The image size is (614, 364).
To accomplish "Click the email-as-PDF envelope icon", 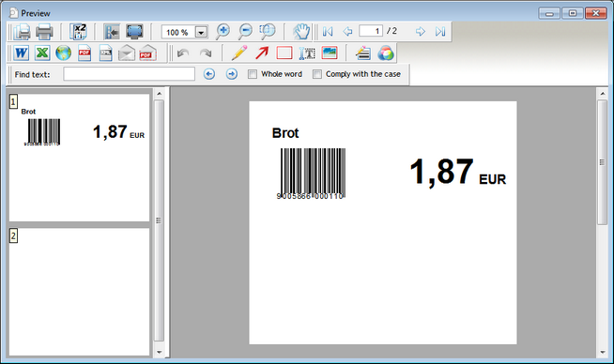I will click(147, 53).
